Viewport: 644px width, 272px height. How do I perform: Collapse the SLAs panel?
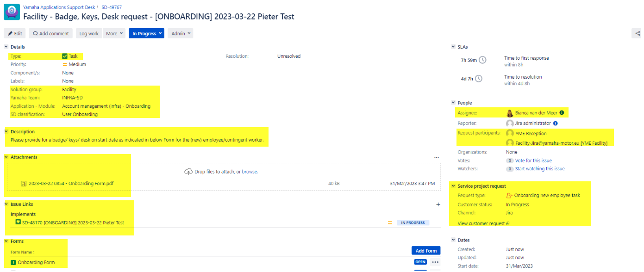[453, 47]
